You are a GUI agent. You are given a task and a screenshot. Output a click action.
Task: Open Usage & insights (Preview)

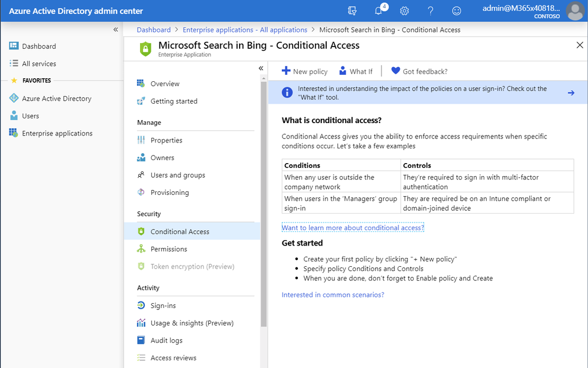pyautogui.click(x=192, y=323)
